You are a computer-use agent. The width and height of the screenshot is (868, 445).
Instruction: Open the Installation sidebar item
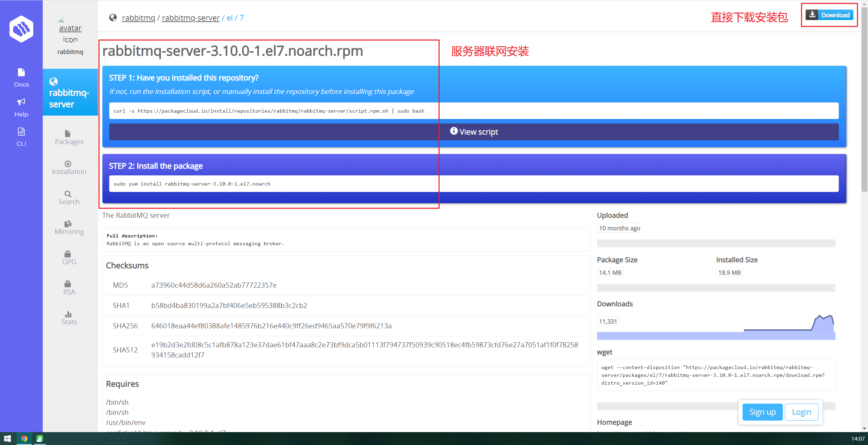point(69,168)
